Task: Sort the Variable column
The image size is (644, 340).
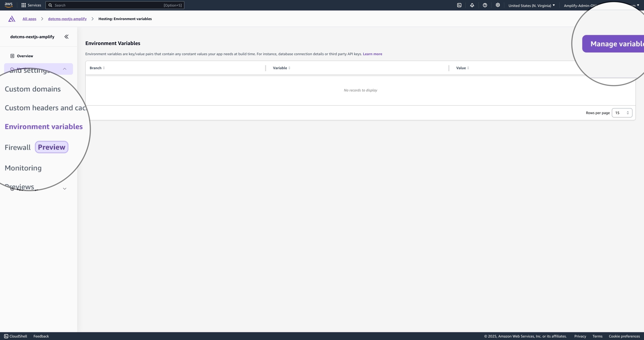Action: coord(289,68)
